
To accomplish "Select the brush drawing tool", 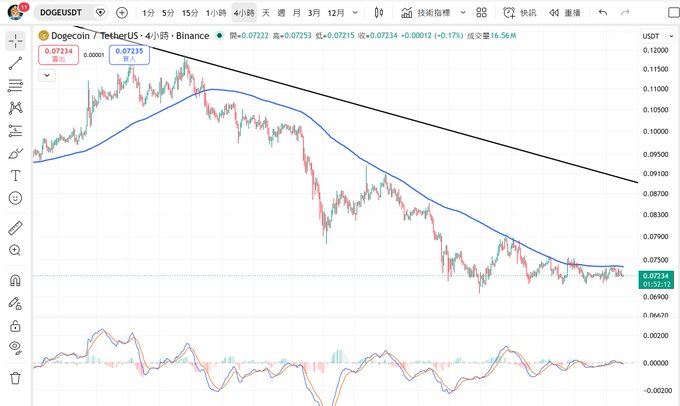I will pos(16,153).
